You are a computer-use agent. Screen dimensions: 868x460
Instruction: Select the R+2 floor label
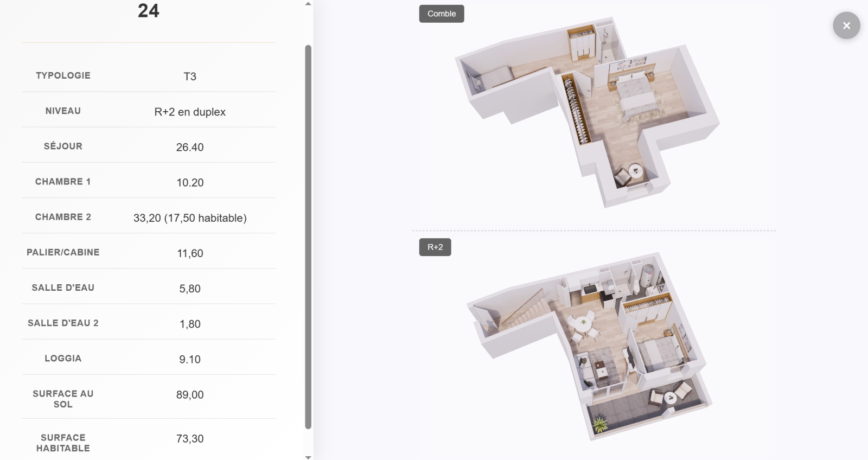click(x=435, y=247)
